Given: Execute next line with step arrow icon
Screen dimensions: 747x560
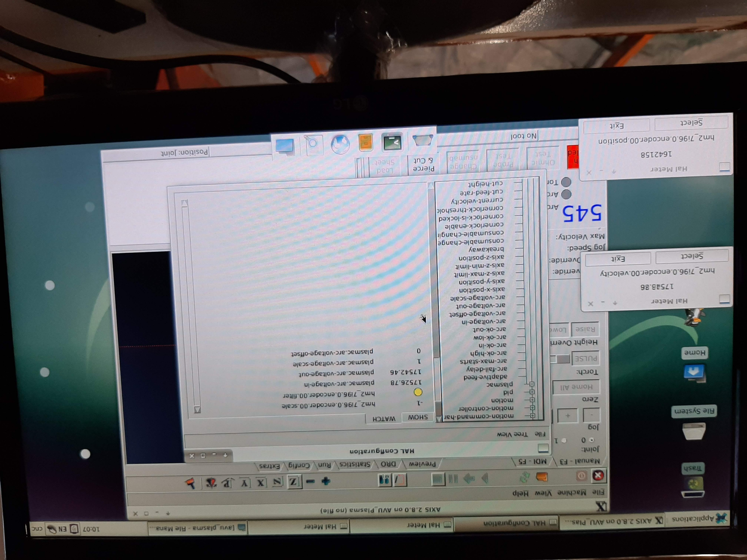Looking at the screenshot, I should click(469, 478).
